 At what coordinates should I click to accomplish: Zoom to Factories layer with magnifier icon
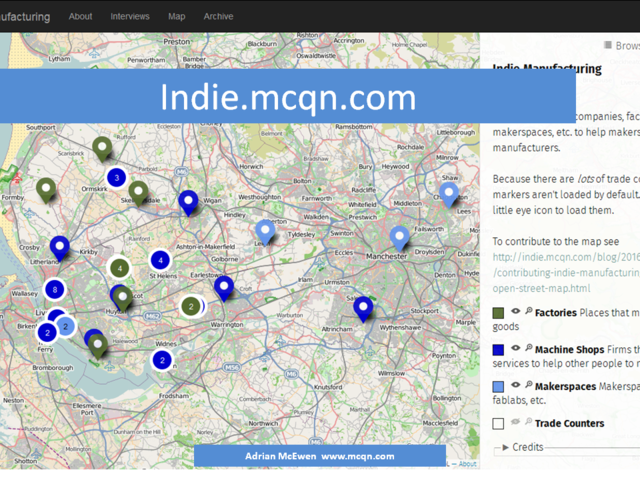[x=529, y=311]
